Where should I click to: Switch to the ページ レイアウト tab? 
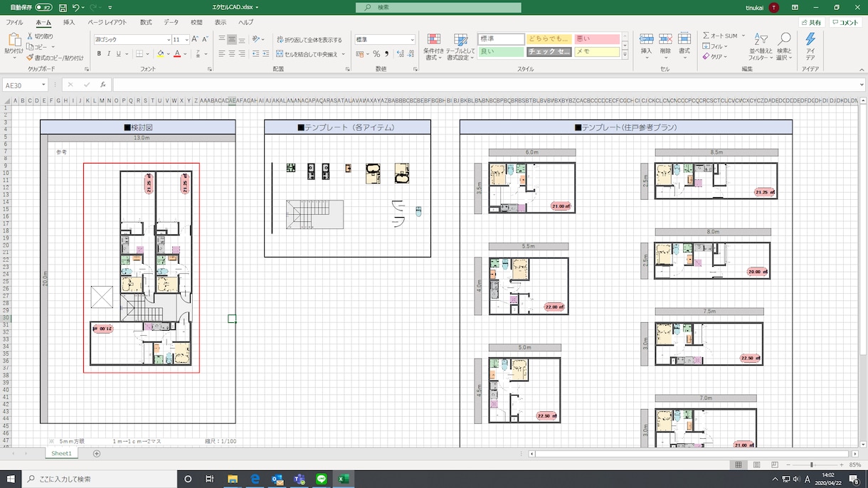click(x=107, y=22)
